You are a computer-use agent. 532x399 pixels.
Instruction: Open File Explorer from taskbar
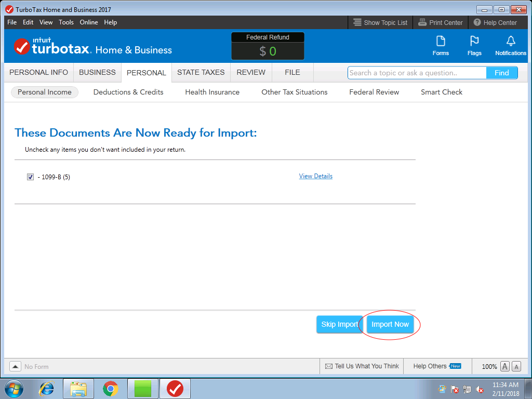click(x=78, y=389)
